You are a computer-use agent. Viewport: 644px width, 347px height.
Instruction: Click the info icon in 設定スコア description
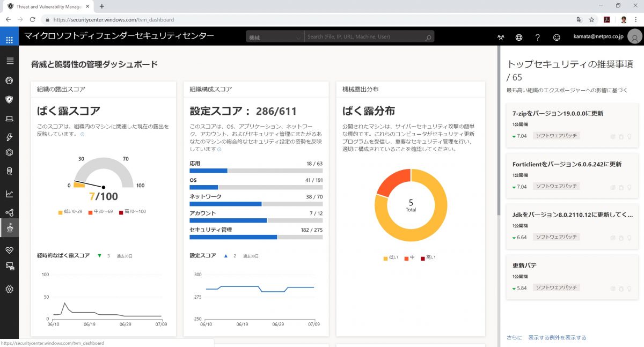[x=219, y=149]
